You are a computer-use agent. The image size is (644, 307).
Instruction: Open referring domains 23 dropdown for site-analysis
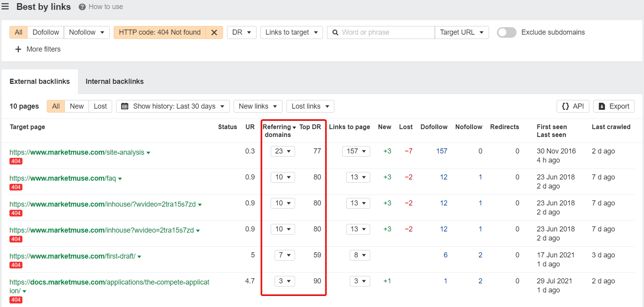tap(283, 151)
